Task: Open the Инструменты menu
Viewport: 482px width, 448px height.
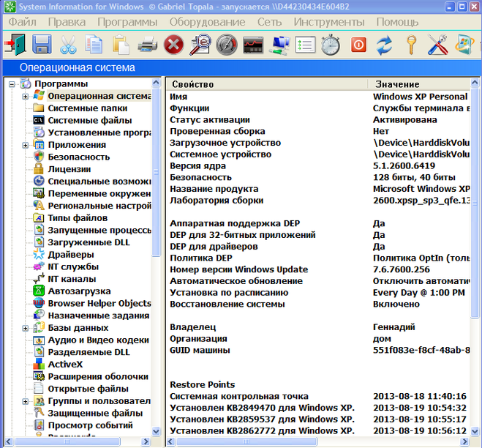Action: tap(329, 22)
